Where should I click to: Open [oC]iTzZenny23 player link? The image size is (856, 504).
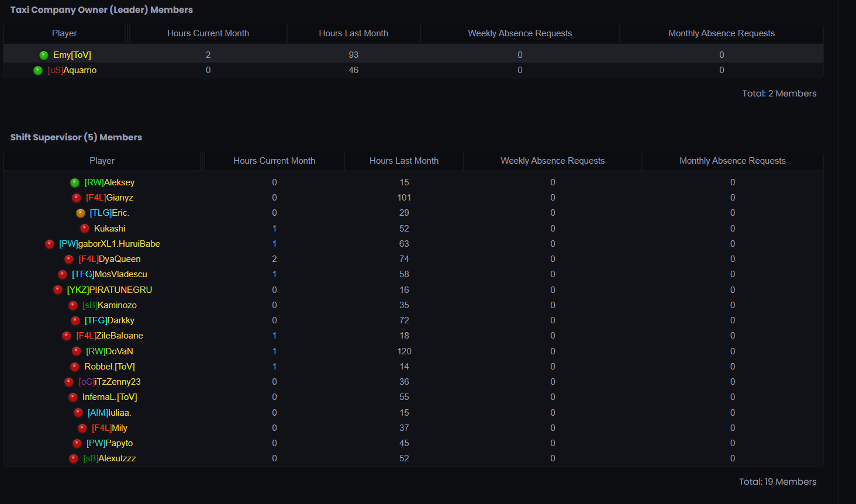[x=109, y=382]
